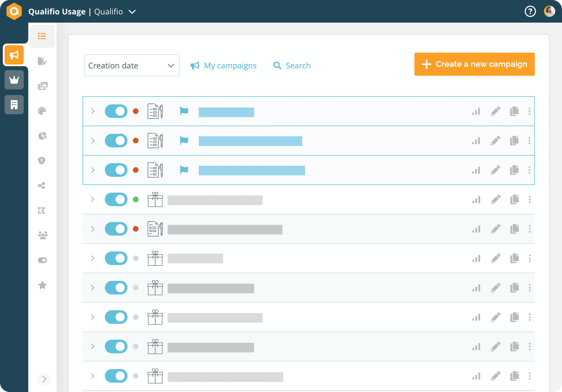Click the user avatar in the top right
This screenshot has width=562, height=392.
click(x=549, y=11)
